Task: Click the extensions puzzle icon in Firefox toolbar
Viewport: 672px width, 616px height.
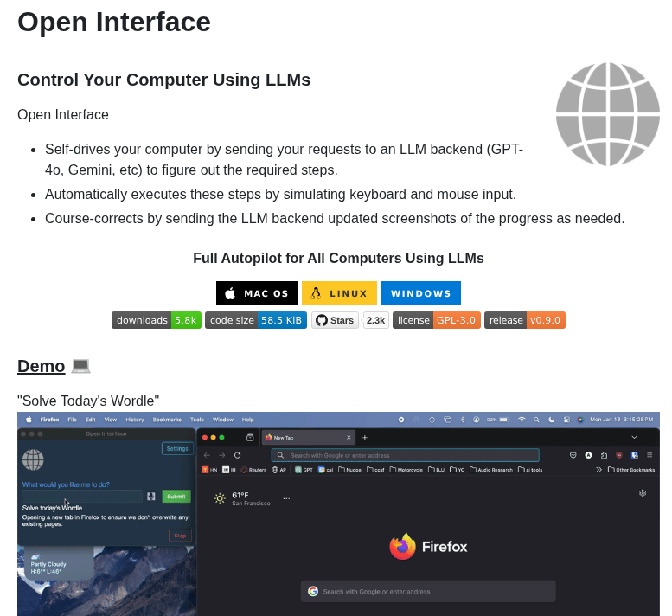Action: pyautogui.click(x=604, y=455)
